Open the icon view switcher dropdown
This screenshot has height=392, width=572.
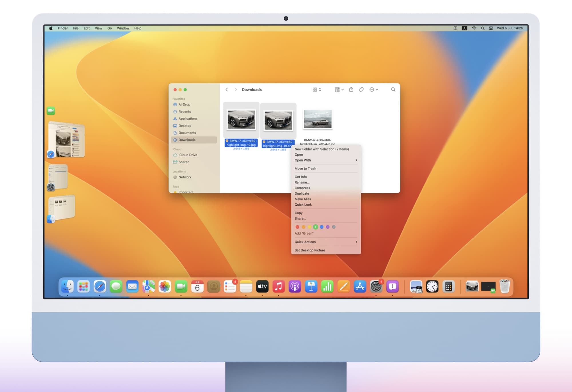[x=317, y=90]
